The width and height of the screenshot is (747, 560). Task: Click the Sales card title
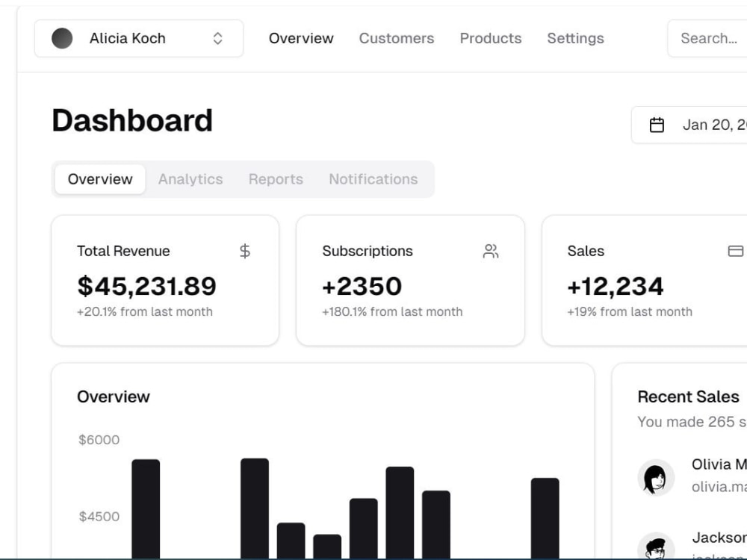click(x=586, y=251)
